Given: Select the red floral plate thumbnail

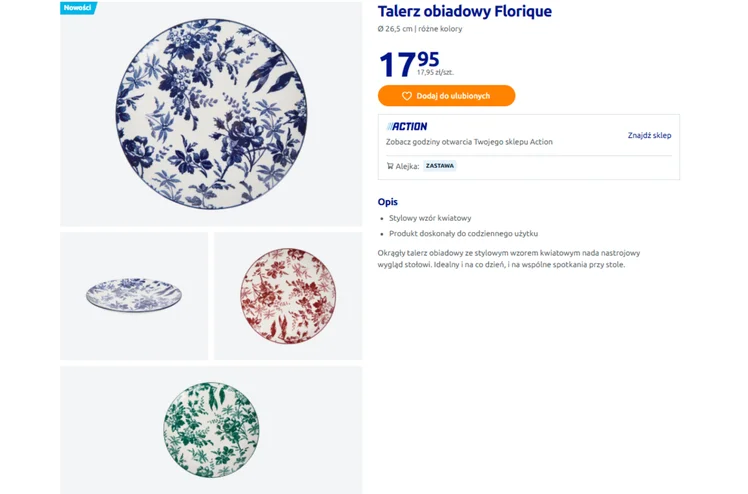Looking at the screenshot, I should pos(288,296).
